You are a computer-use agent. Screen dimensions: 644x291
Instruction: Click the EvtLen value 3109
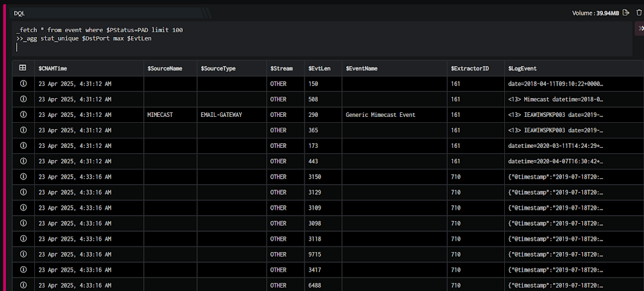click(315, 208)
